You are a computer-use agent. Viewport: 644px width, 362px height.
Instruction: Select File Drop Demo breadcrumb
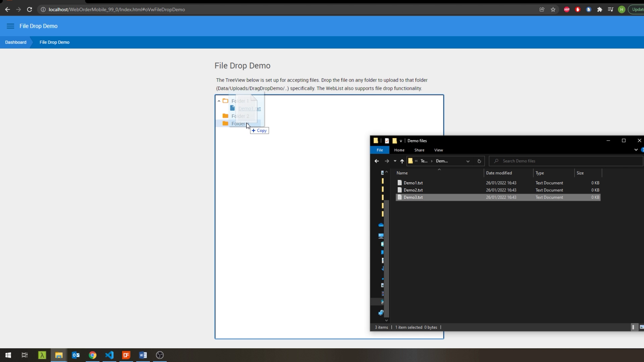(x=54, y=42)
